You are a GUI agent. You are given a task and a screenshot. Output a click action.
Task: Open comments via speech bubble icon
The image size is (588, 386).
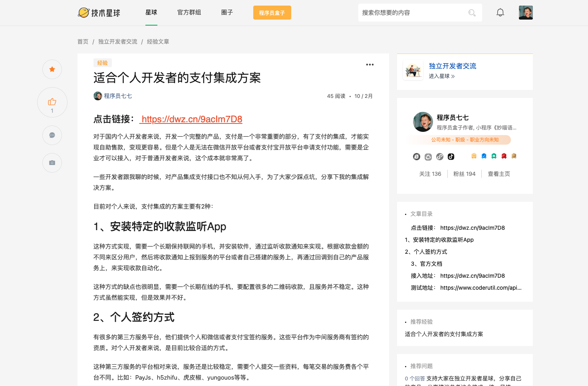click(52, 135)
